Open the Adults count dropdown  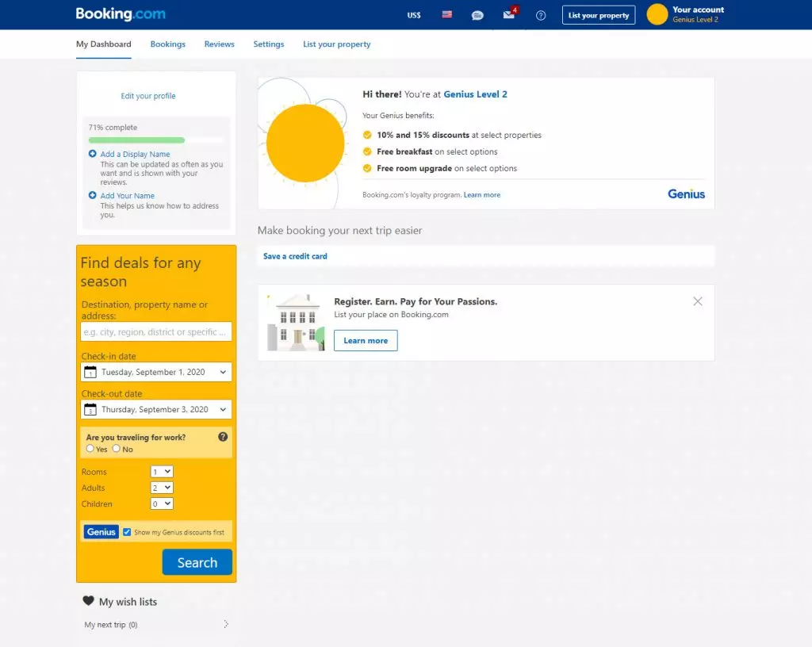pos(162,488)
